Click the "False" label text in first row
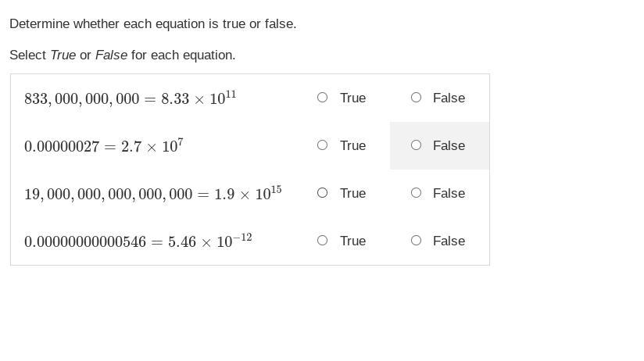 (449, 98)
